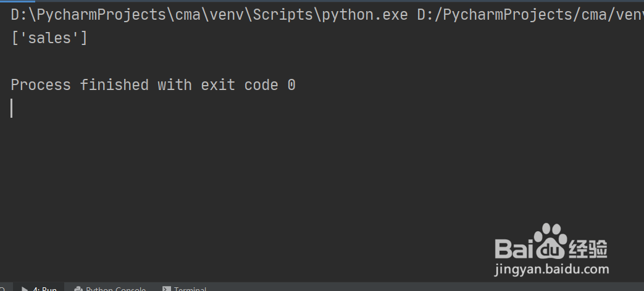Click the Terminal prompt icon

tap(166, 289)
